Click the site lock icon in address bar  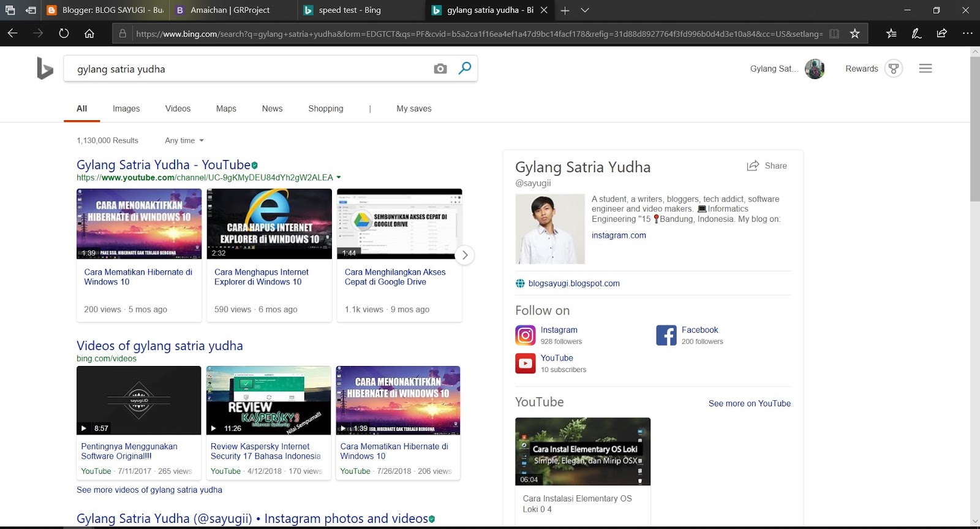point(123,34)
